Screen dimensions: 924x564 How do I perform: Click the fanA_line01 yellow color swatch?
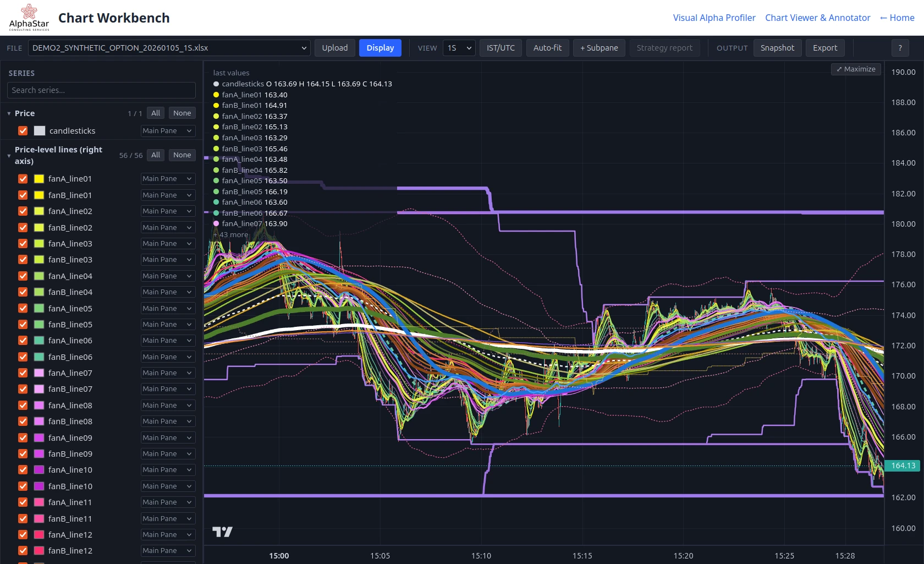39,179
